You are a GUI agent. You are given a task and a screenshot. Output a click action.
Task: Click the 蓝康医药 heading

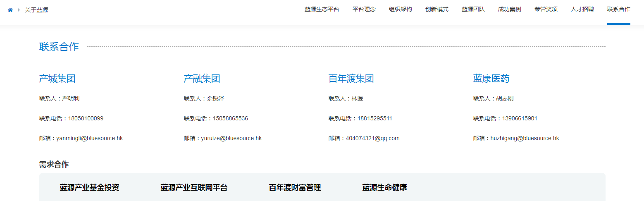pyautogui.click(x=491, y=79)
